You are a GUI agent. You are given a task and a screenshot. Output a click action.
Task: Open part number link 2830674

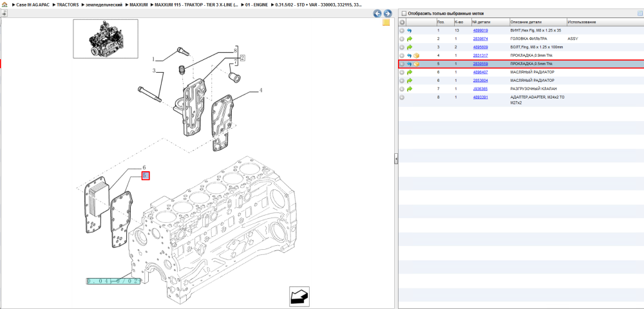point(480,39)
